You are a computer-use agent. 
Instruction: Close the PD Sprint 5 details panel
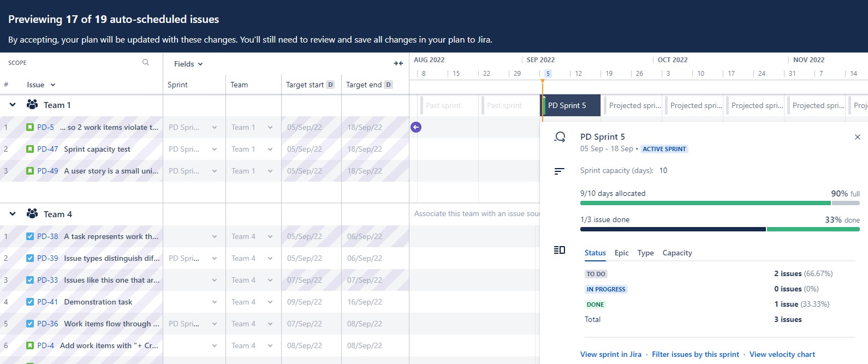[x=857, y=137]
